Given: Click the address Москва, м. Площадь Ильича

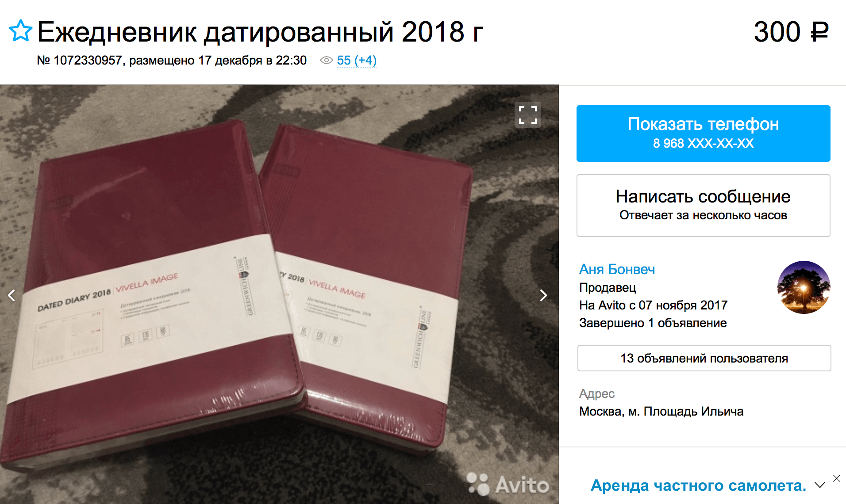Looking at the screenshot, I should (x=661, y=412).
